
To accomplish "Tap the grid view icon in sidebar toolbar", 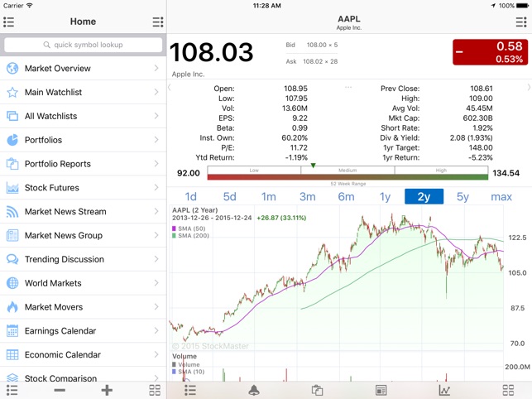I will [155, 390].
